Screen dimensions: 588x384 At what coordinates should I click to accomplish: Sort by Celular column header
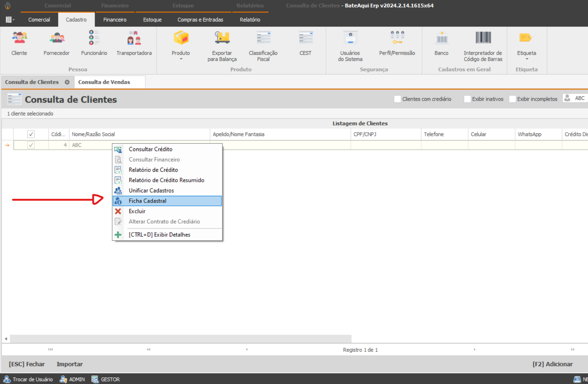pyautogui.click(x=492, y=134)
